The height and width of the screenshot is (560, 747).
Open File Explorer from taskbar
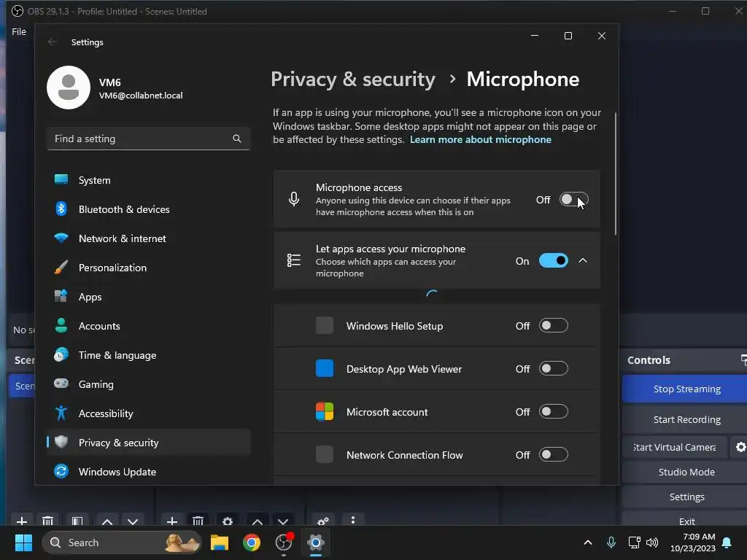220,542
